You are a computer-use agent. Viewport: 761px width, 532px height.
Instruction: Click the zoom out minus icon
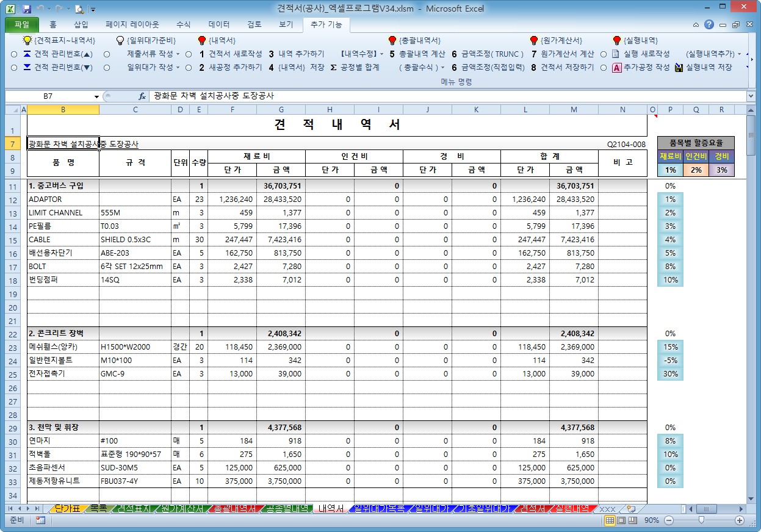click(669, 520)
